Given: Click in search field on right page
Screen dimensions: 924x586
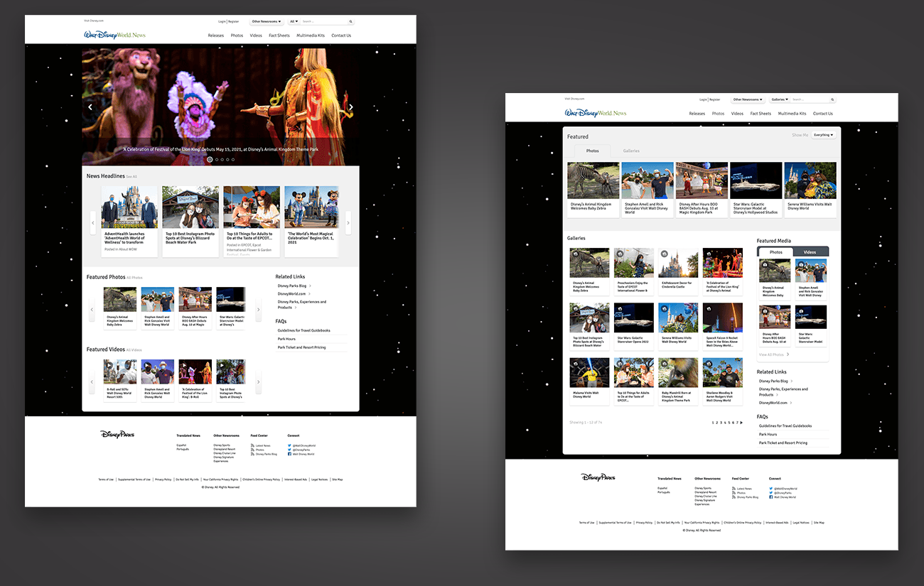Looking at the screenshot, I should [810, 100].
